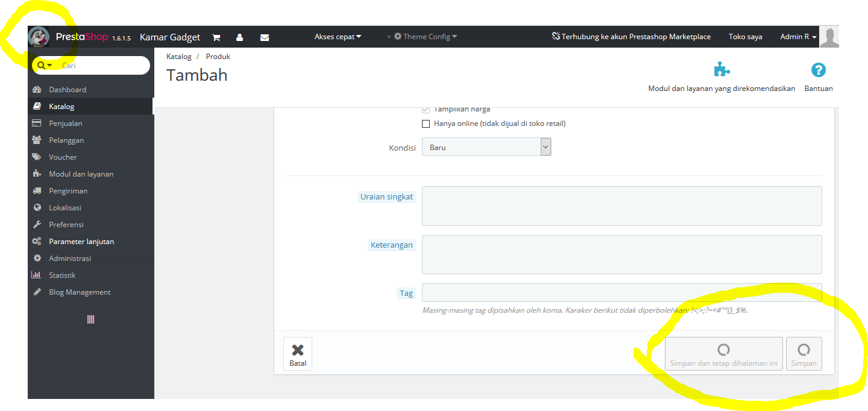Toggle the Tampilkan harga checkbox

coord(426,110)
